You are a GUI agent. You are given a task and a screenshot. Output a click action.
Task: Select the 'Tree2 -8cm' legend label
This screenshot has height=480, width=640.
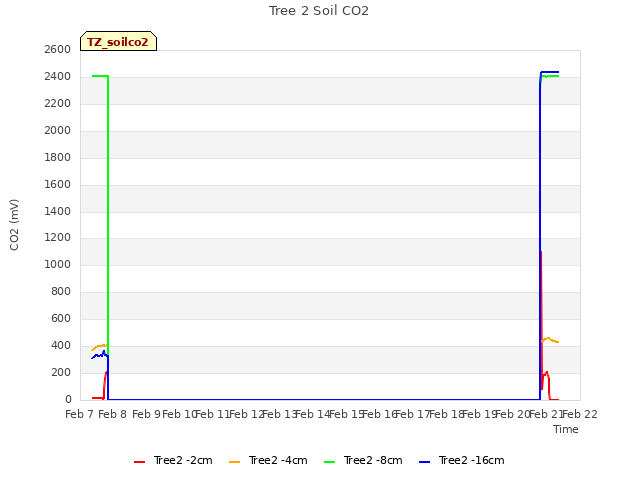[x=373, y=460]
